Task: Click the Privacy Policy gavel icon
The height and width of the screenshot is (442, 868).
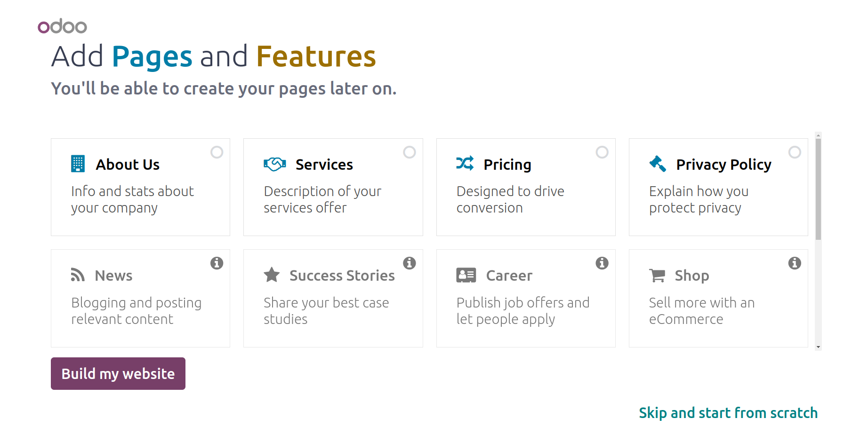Action: point(658,164)
